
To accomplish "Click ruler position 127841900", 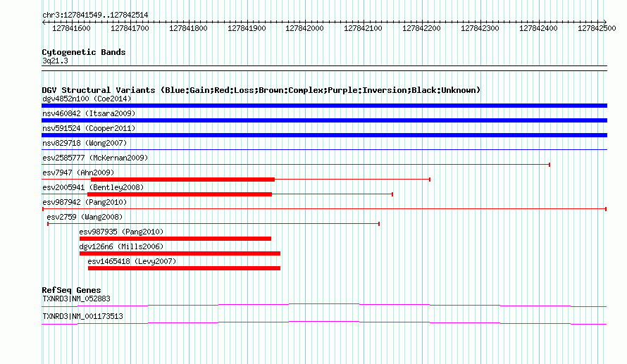I will (247, 28).
